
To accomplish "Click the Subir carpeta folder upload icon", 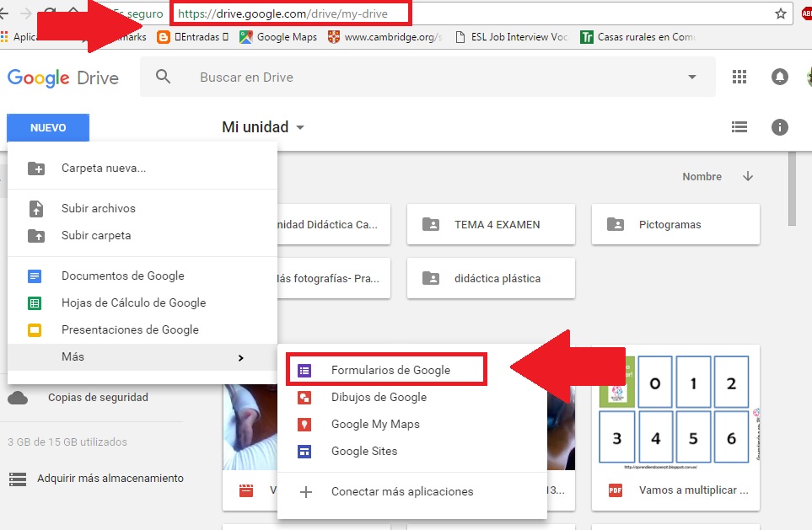I will 35,235.
